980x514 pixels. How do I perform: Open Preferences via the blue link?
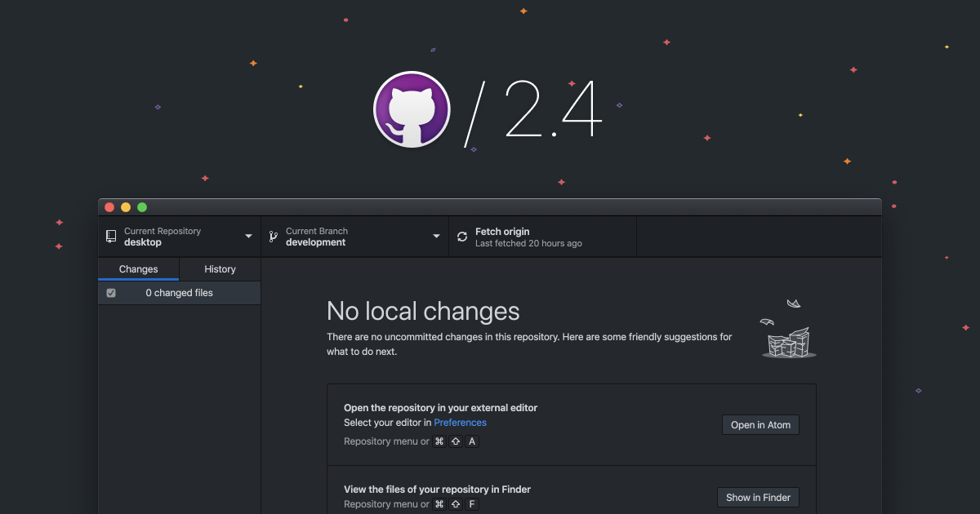tap(460, 422)
